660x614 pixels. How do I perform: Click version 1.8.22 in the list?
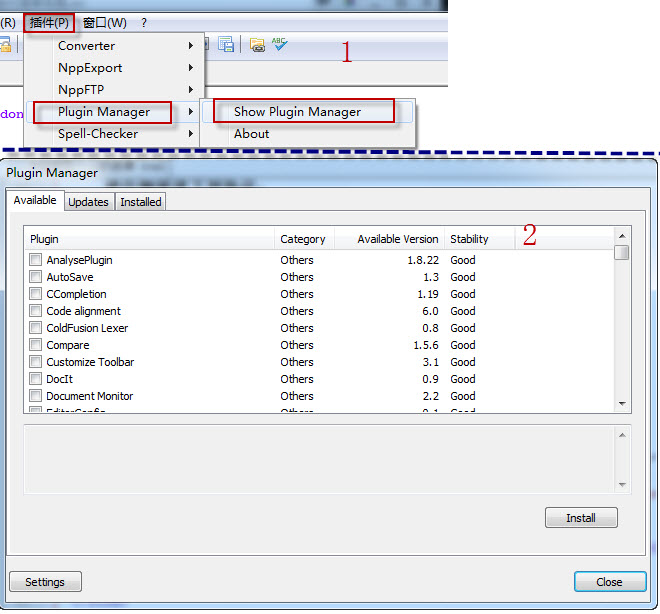pos(423,260)
